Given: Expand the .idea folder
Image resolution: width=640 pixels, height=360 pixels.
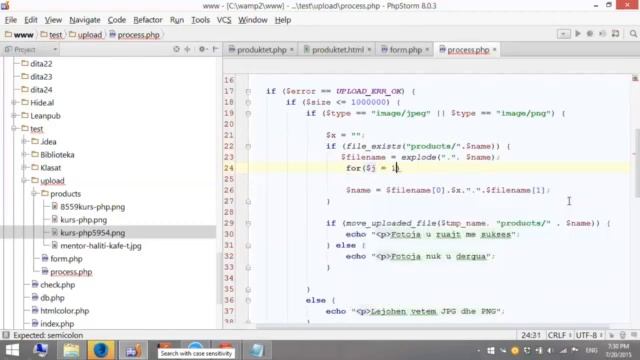Looking at the screenshot, I should coord(24,142).
